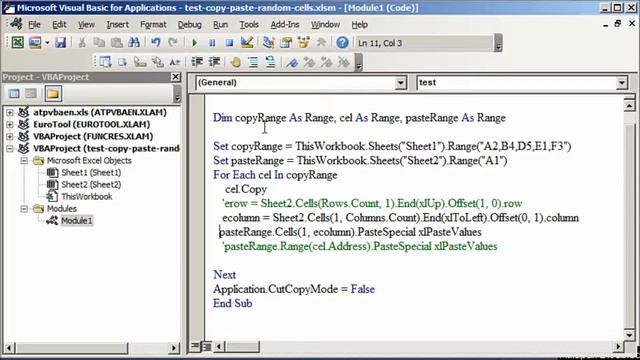Open the Properties Window toolbar icon
The width and height of the screenshot is (640, 360).
(x=286, y=42)
